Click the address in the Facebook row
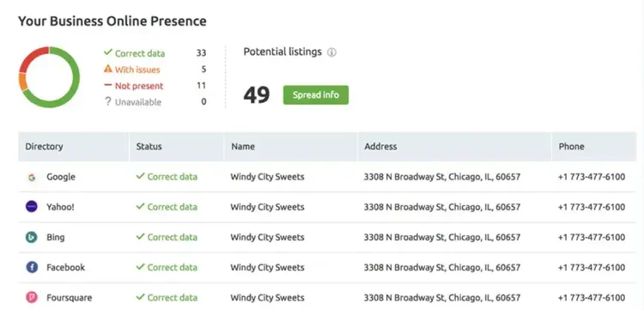 click(442, 268)
